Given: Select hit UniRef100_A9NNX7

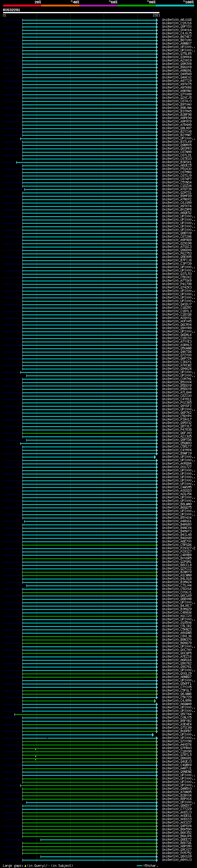Looking at the screenshot, I should tap(176, 43).
